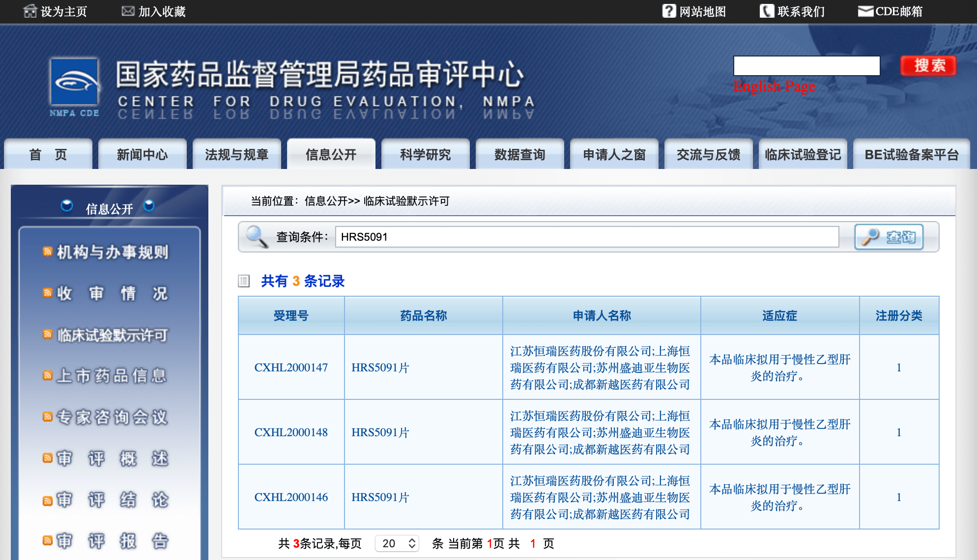Click the phone icon for 联系我们
This screenshot has height=560, width=977.
pyautogui.click(x=767, y=11)
